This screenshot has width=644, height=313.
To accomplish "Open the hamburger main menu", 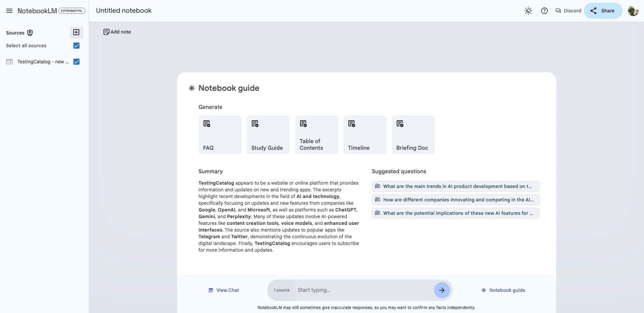I will [9, 11].
